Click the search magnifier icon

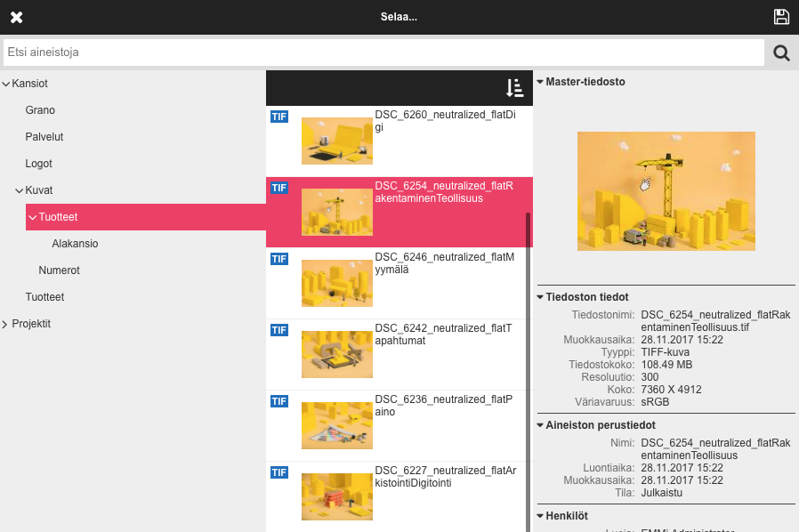click(781, 52)
